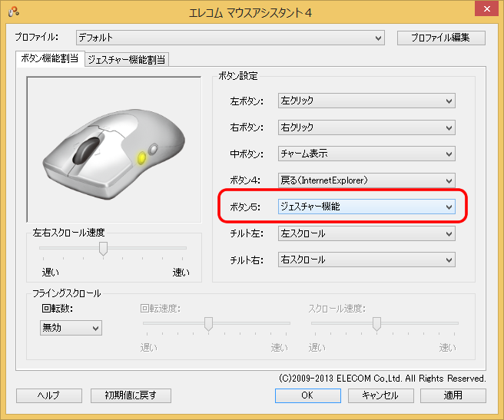Viewport: 504px width, 420px height.
Task: Click the scroll wheel on the mouse image
Action: (87, 150)
